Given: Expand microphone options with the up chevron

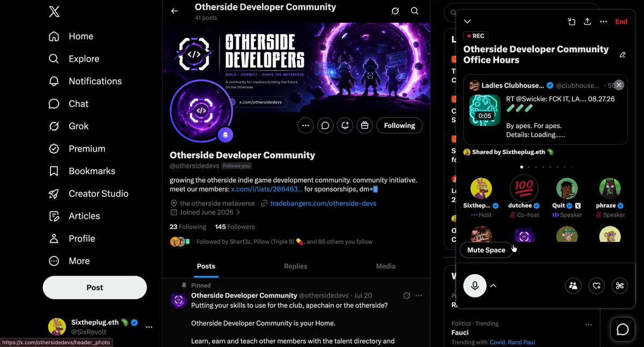Looking at the screenshot, I should 493,286.
